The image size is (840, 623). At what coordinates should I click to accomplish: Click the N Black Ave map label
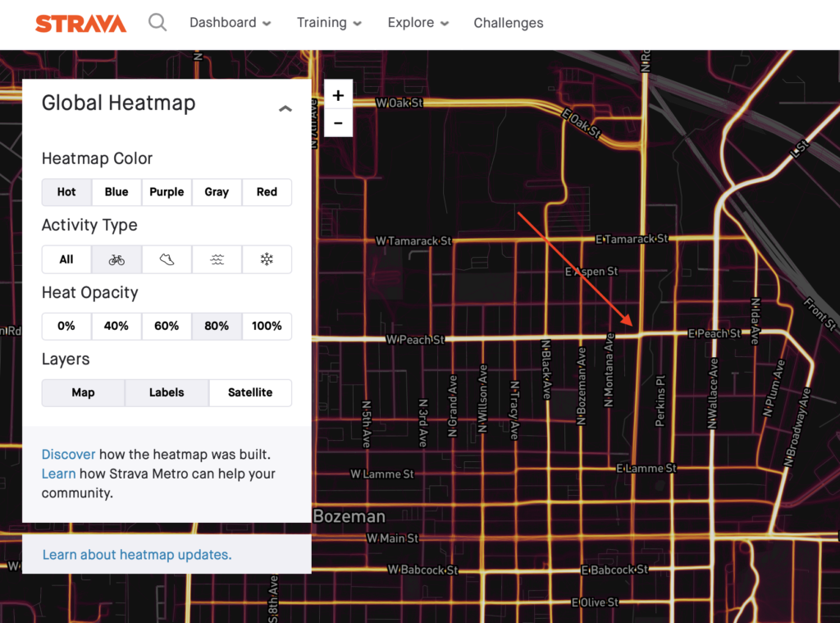[546, 369]
